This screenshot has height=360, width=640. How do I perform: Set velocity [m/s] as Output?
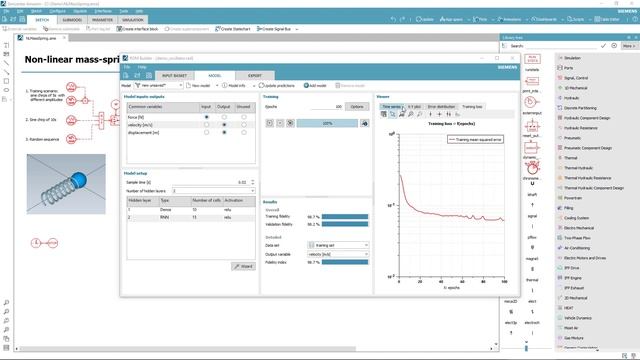(224, 125)
